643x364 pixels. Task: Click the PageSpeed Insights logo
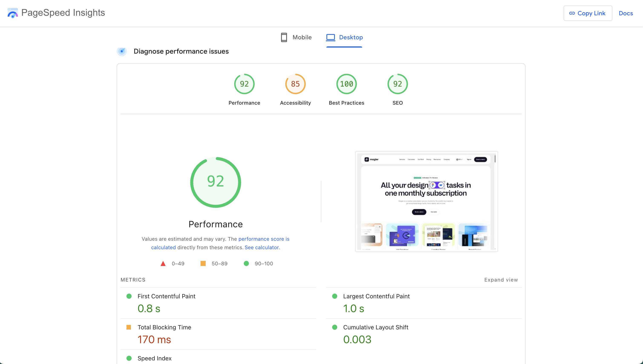tap(13, 13)
